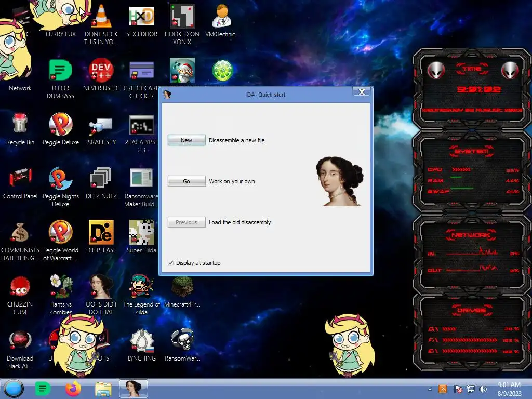Click the right alien head on Time gadget
Screen dimensions: 532x399
(510, 71)
